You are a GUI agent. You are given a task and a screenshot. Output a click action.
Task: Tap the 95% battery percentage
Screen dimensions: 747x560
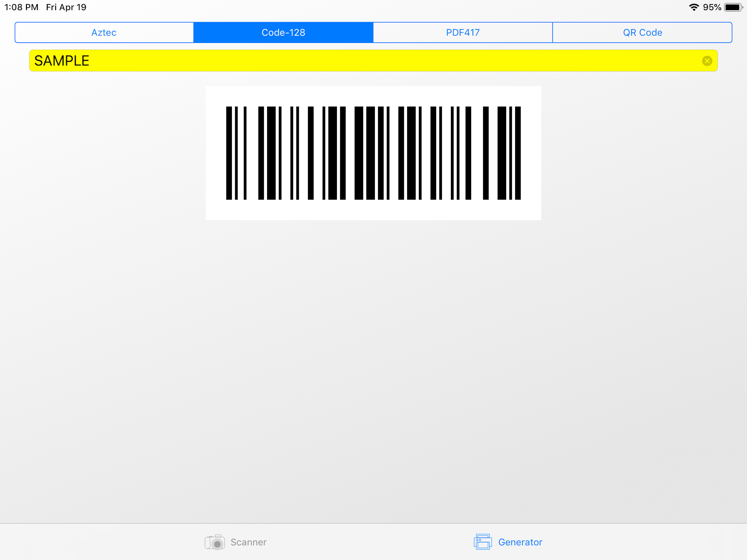pos(712,7)
